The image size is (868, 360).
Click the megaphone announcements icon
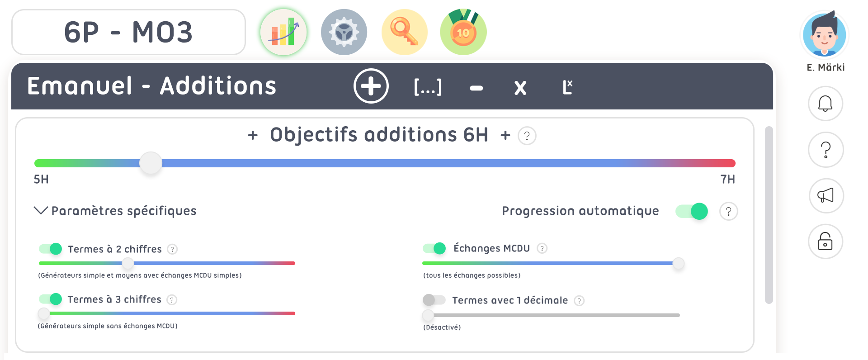point(825,195)
